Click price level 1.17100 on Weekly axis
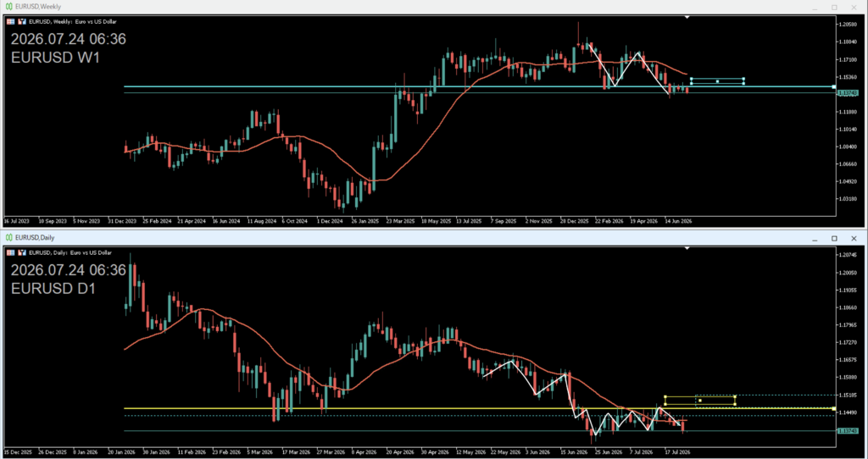The image size is (868, 459). (846, 59)
